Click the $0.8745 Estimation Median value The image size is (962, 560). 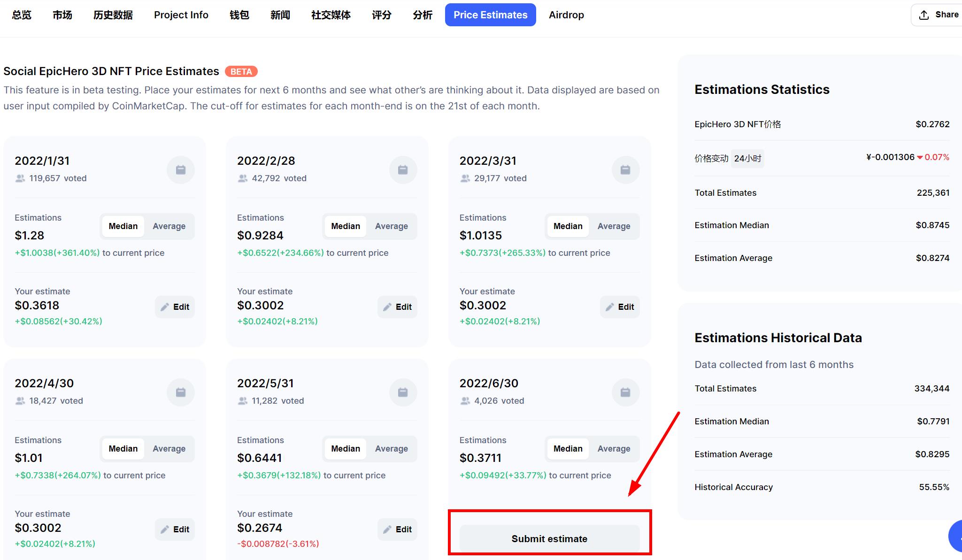click(x=933, y=225)
